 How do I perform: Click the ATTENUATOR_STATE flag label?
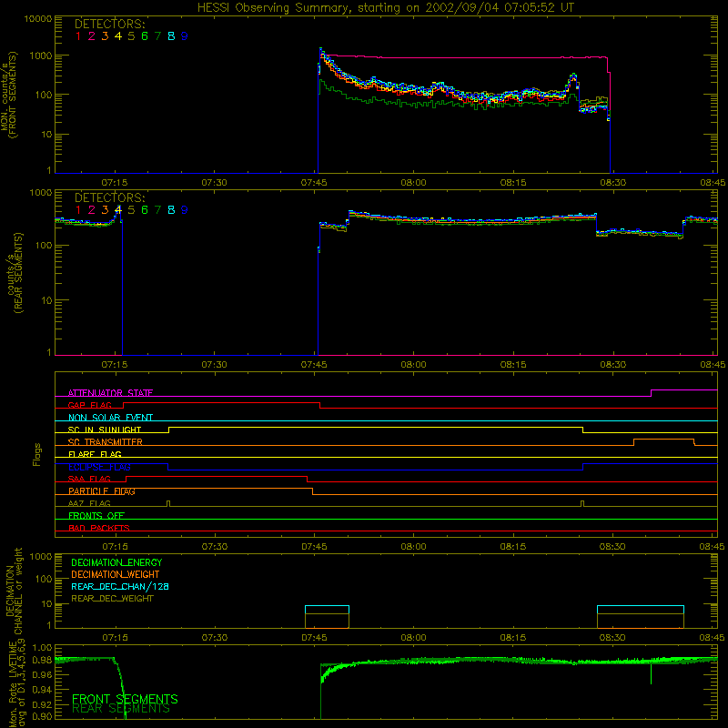(x=110, y=393)
